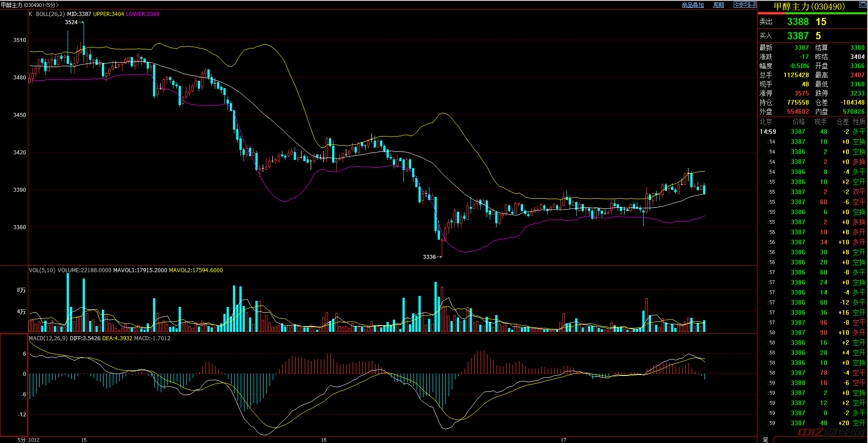Click the 结算 value 3380

[x=857, y=47]
